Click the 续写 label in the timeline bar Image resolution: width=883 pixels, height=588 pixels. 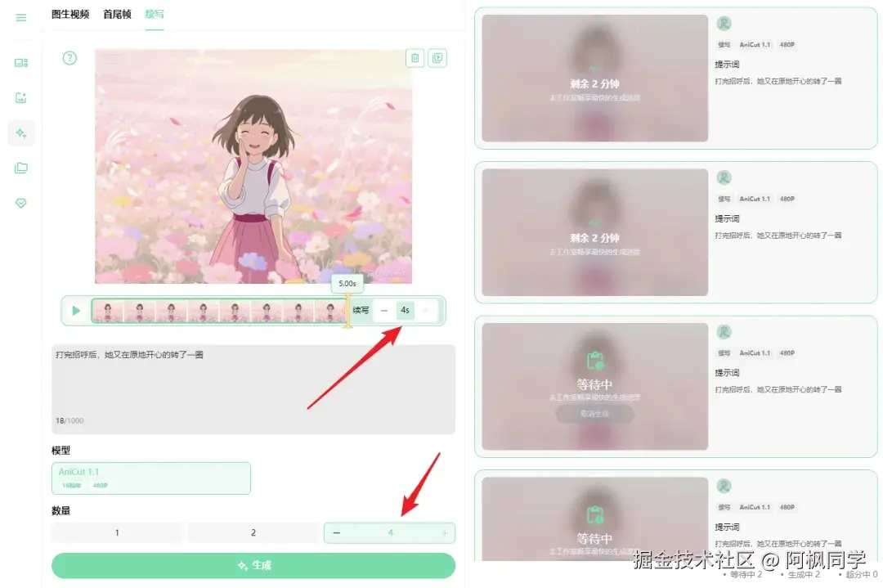[361, 310]
